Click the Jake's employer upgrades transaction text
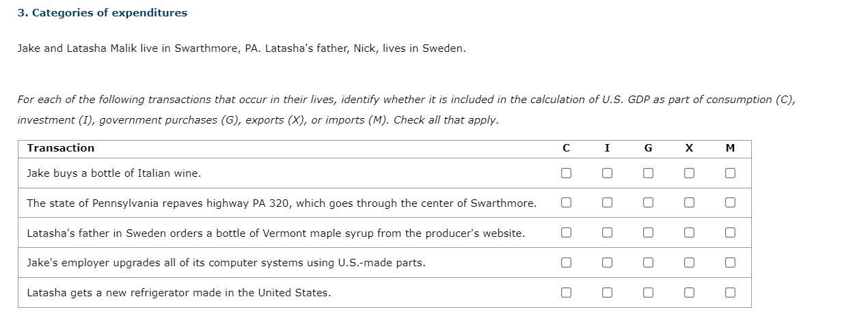The height and width of the screenshot is (327, 868). 226,262
